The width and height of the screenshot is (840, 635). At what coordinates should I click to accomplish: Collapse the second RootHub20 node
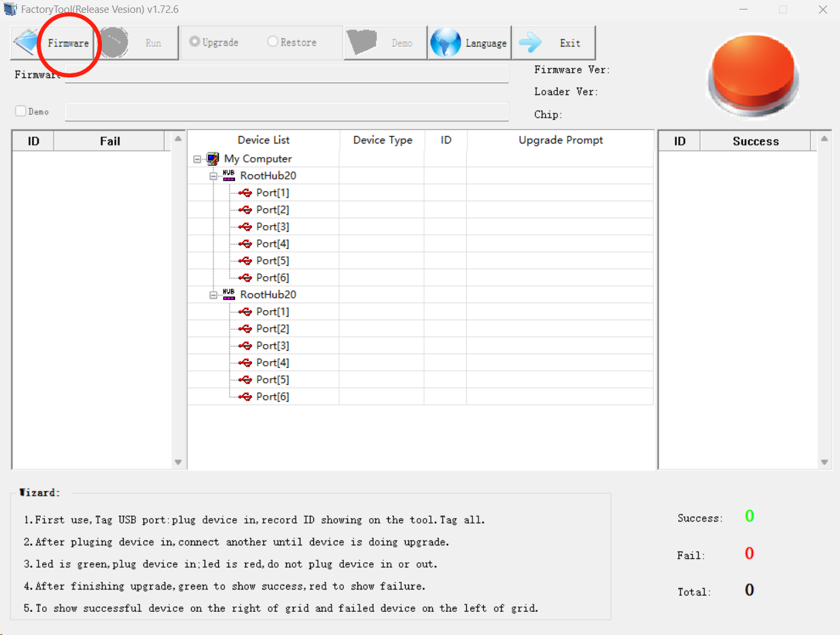213,295
